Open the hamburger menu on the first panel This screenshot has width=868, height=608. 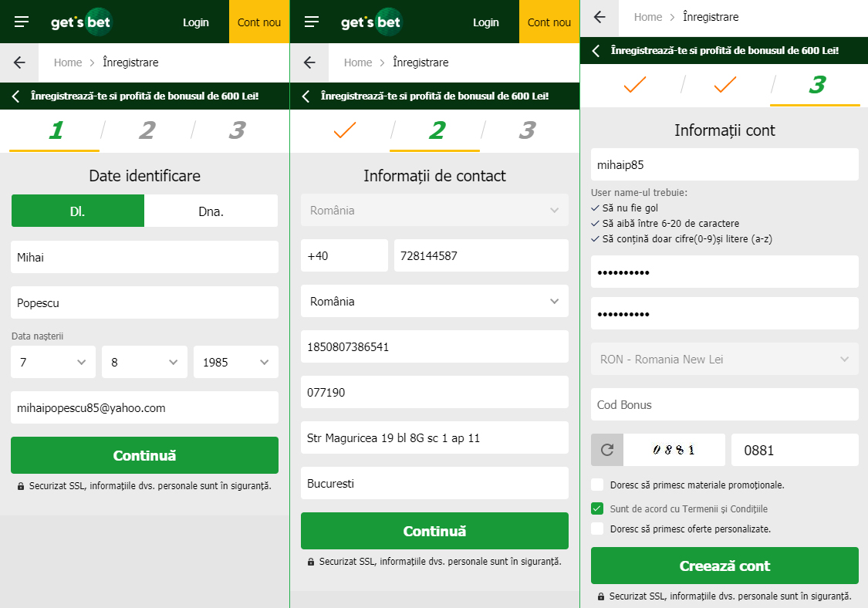pos(21,22)
